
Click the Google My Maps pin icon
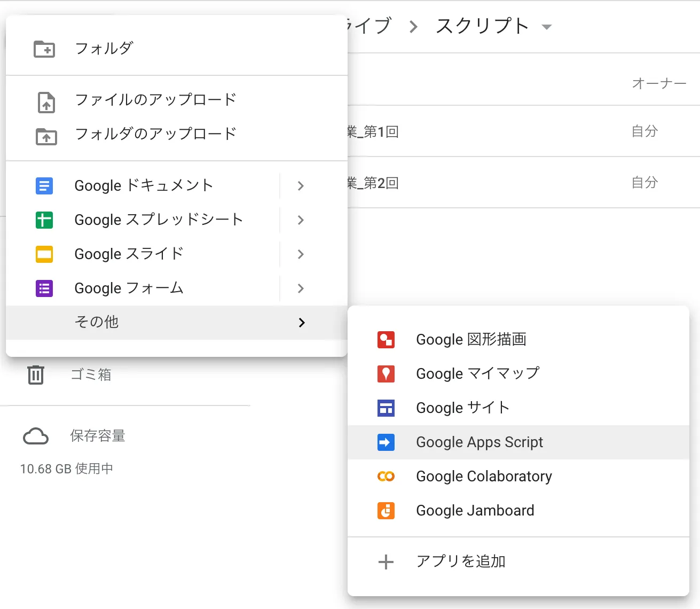[x=386, y=374]
